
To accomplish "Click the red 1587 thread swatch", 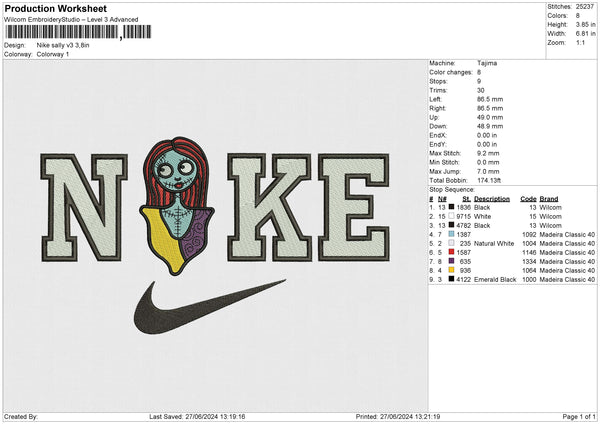I will [452, 252].
